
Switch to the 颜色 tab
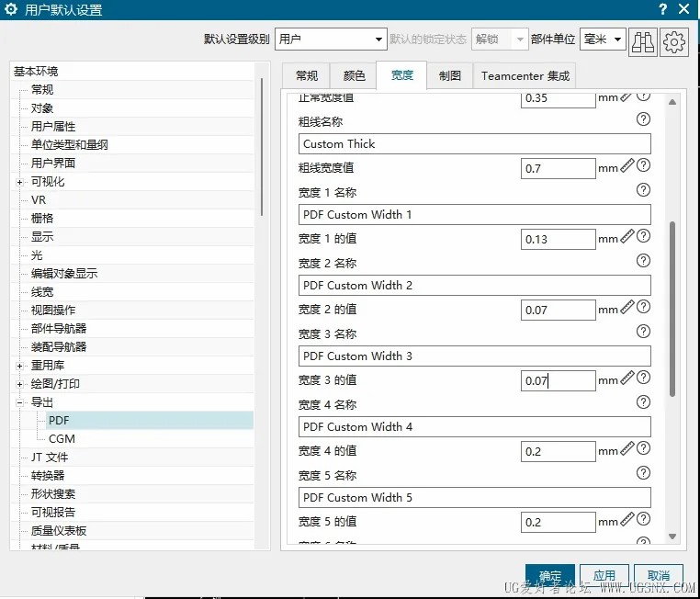tap(354, 76)
